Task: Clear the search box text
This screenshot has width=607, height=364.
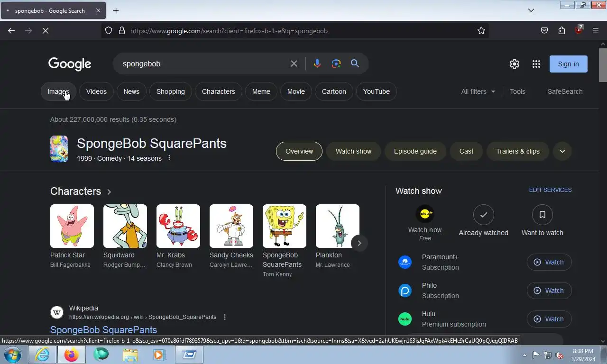Action: coord(294,64)
